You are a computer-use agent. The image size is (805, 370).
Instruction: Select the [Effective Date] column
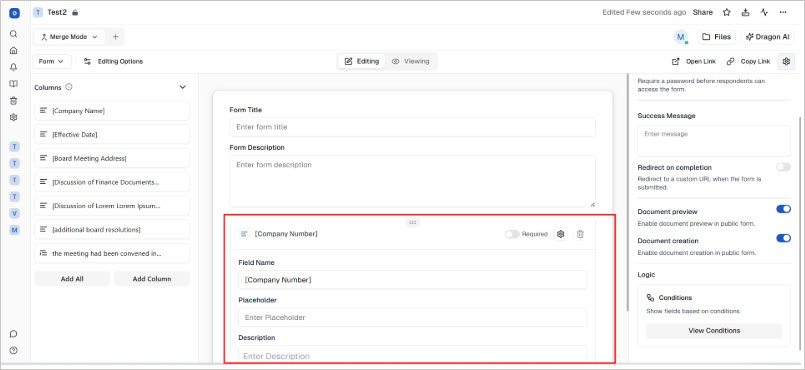click(x=112, y=134)
